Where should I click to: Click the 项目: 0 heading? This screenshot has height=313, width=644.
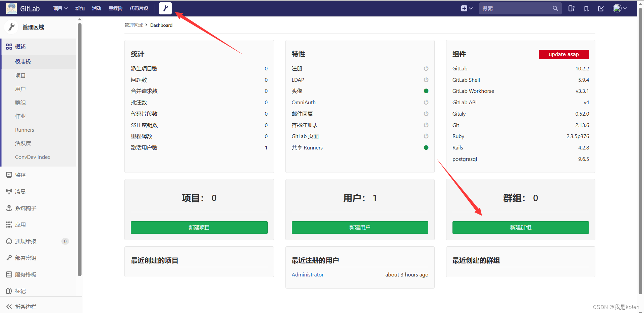[199, 198]
